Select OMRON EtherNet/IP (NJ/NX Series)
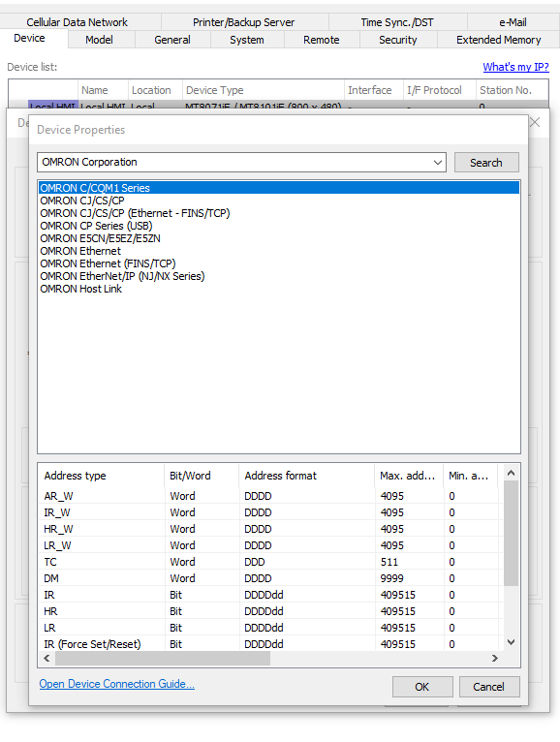The image size is (560, 742). tap(279, 276)
